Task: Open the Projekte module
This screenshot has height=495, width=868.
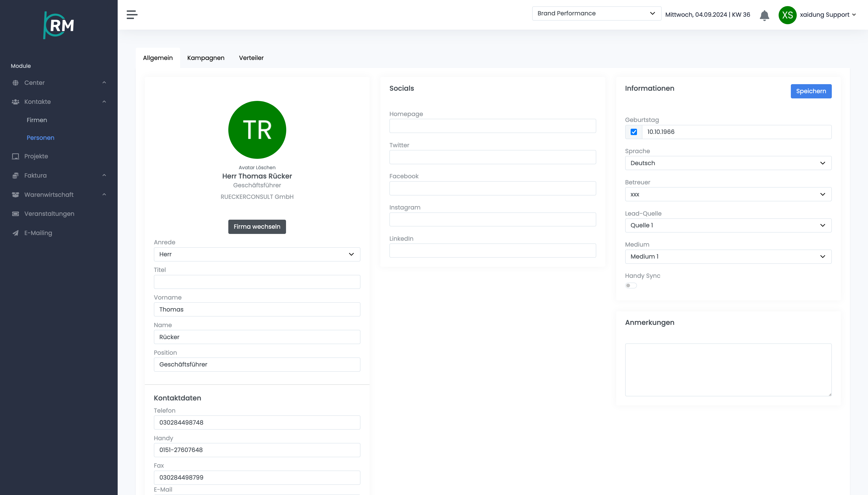Action: 36,156
